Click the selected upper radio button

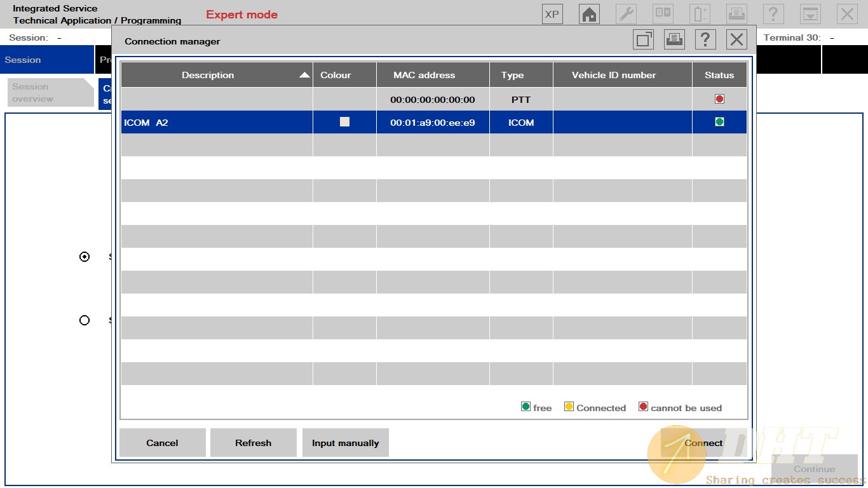(85, 257)
